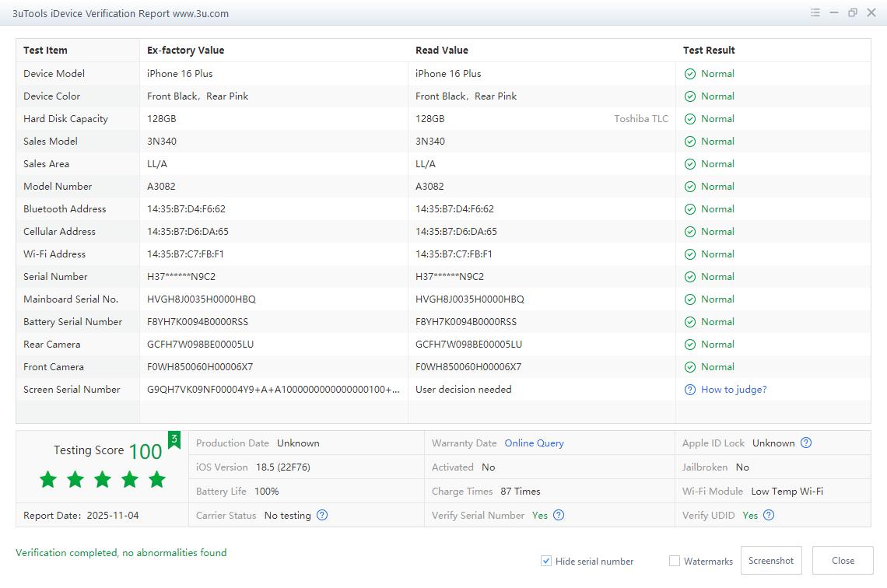Click the Toshiba TLC label in Hard Disk row
Screen dimensions: 887x588
(641, 119)
